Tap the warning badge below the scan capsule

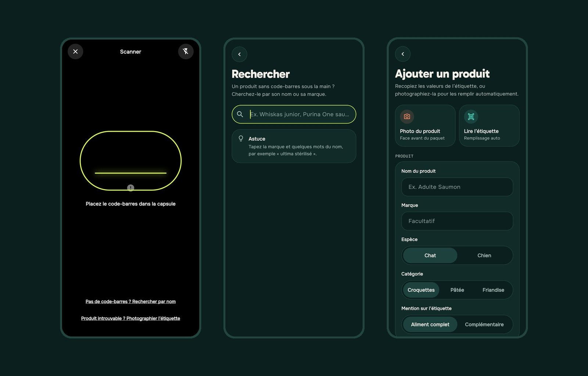[x=130, y=188]
